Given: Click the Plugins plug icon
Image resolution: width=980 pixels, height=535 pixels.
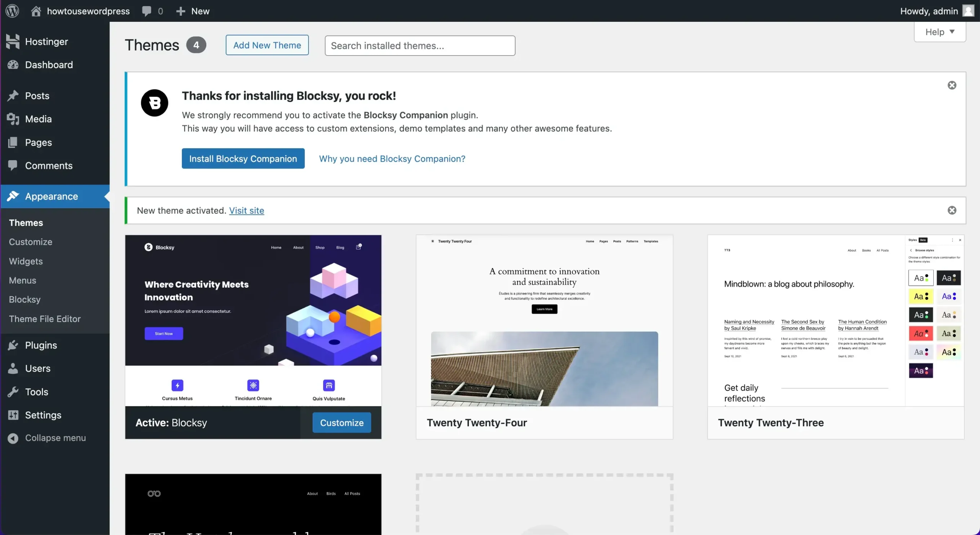Looking at the screenshot, I should point(13,345).
